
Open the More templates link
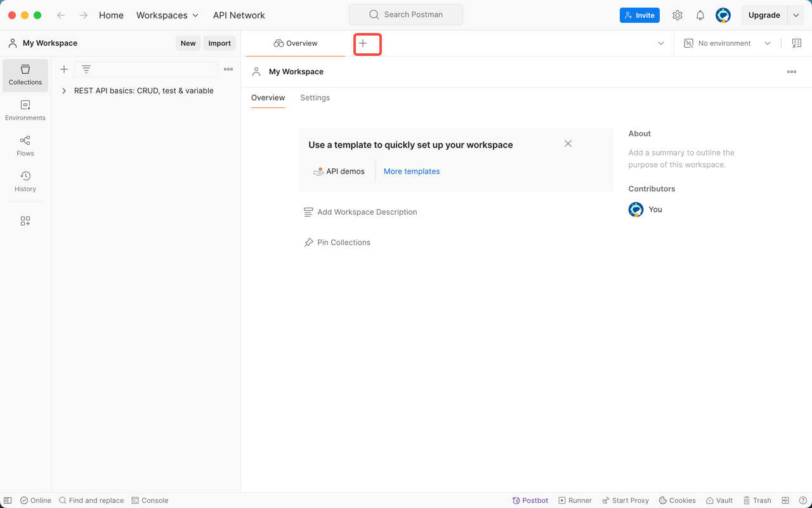point(412,171)
